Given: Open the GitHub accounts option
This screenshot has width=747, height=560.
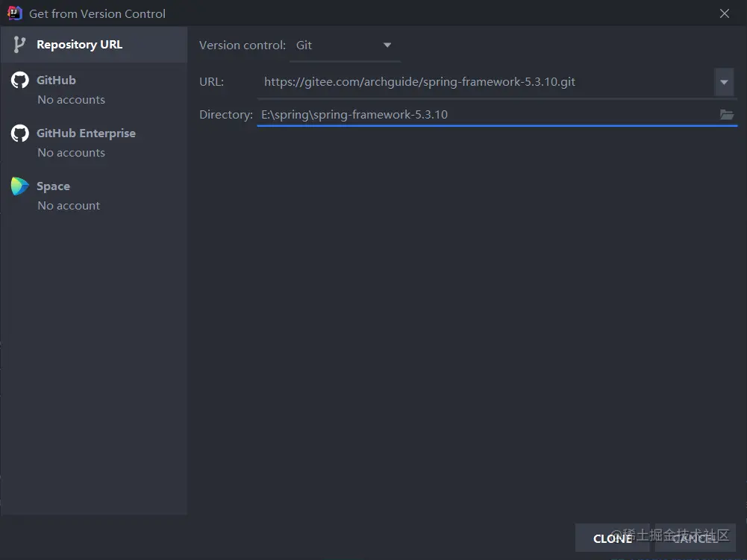Looking at the screenshot, I should click(94, 89).
